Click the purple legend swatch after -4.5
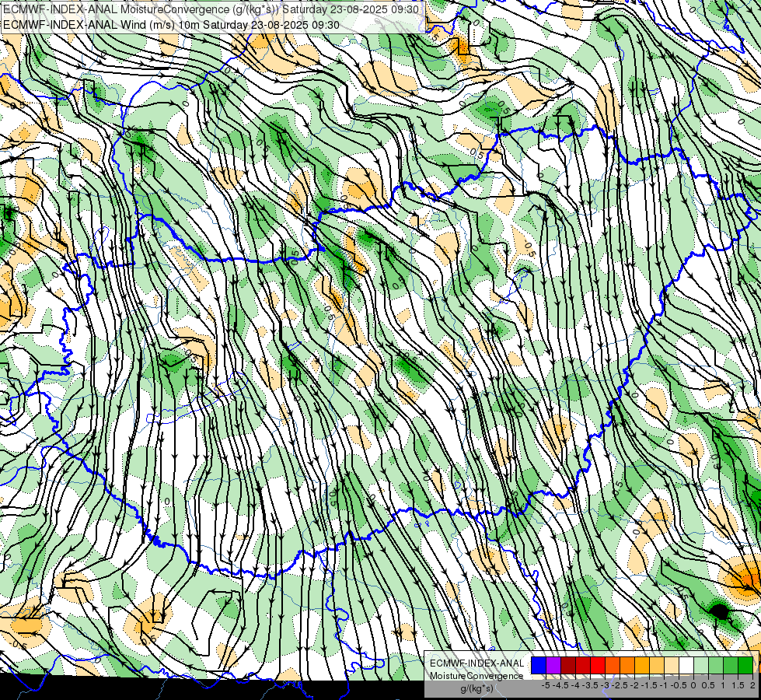The image size is (761, 700). pos(553,666)
